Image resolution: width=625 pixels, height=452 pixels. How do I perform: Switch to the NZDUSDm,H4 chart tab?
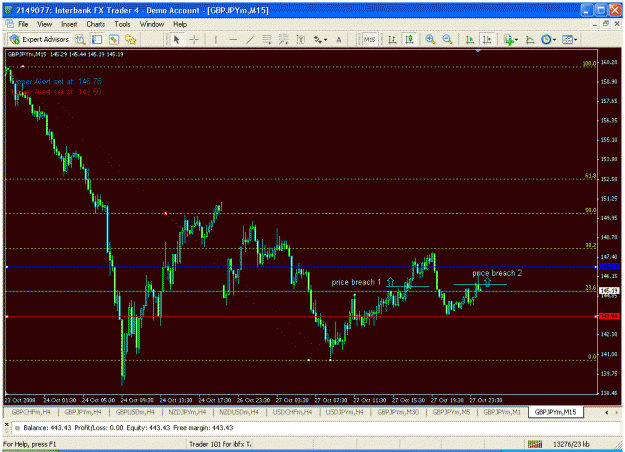(x=239, y=412)
